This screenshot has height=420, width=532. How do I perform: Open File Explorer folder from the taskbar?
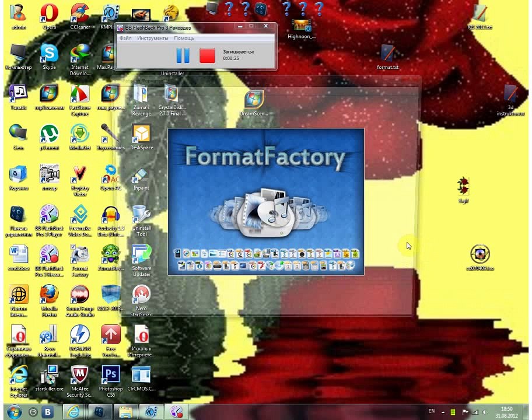tap(125, 412)
